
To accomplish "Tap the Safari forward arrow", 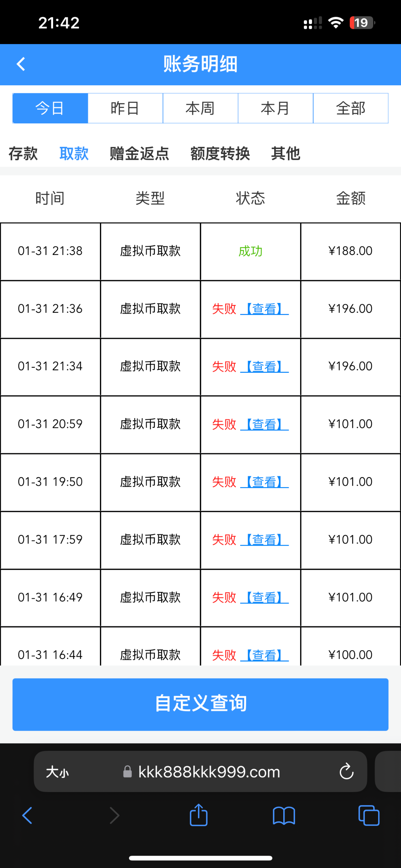I will [x=114, y=816].
